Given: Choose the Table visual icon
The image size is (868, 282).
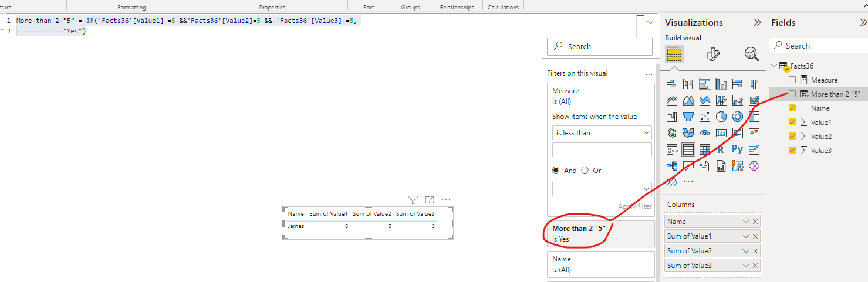Looking at the screenshot, I should (688, 150).
